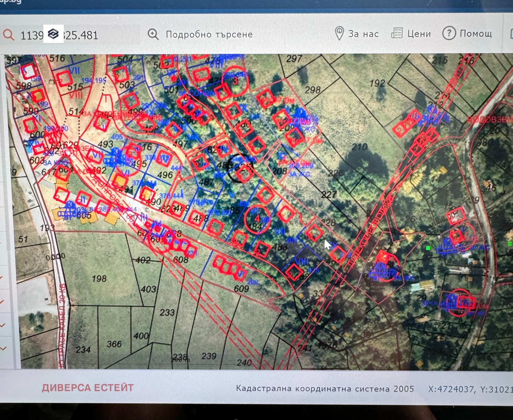Select parcel 198 on the map
Viewport: 513px width, 420px height.
click(x=99, y=279)
